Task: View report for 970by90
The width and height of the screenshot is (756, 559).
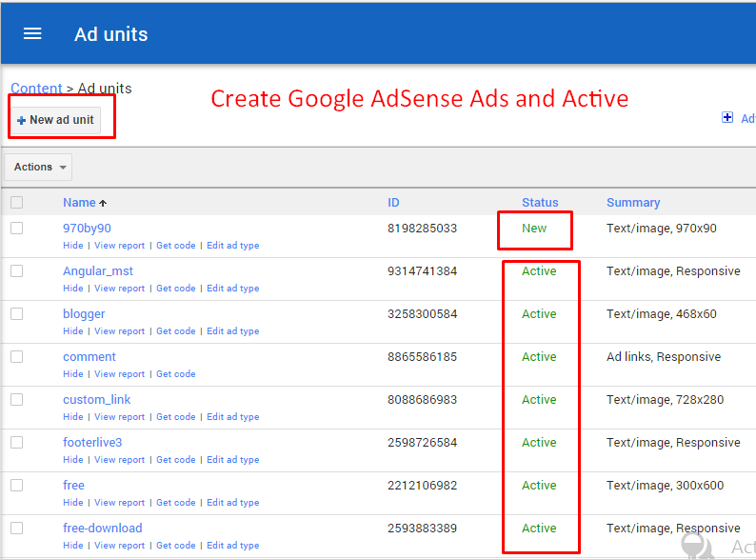Action: 120,246
